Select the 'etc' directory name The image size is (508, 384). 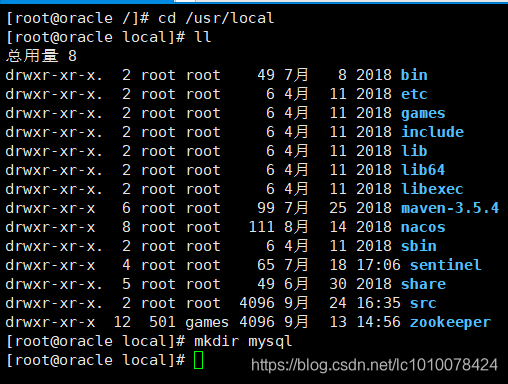click(414, 94)
